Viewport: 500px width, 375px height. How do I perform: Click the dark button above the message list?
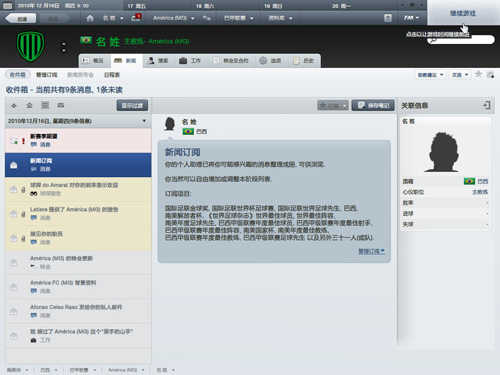[132, 106]
